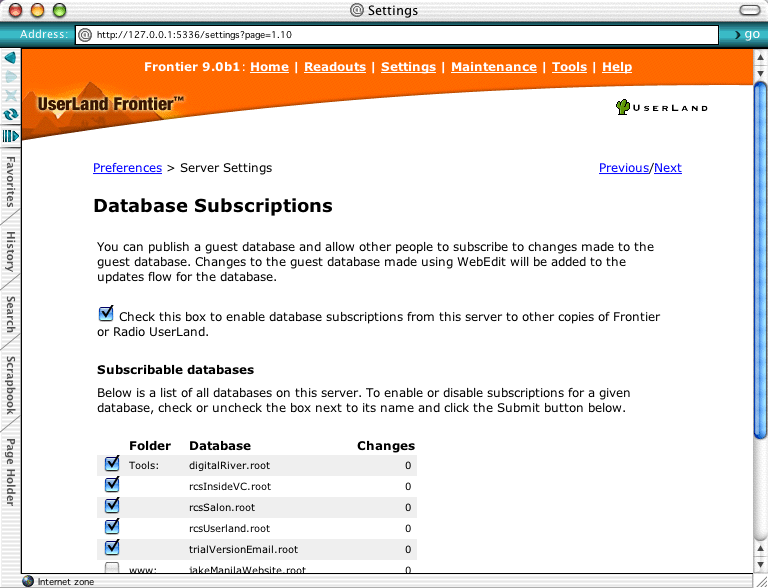This screenshot has width=768, height=588.
Task: Click the Internet zone status text
Action: [x=66, y=582]
